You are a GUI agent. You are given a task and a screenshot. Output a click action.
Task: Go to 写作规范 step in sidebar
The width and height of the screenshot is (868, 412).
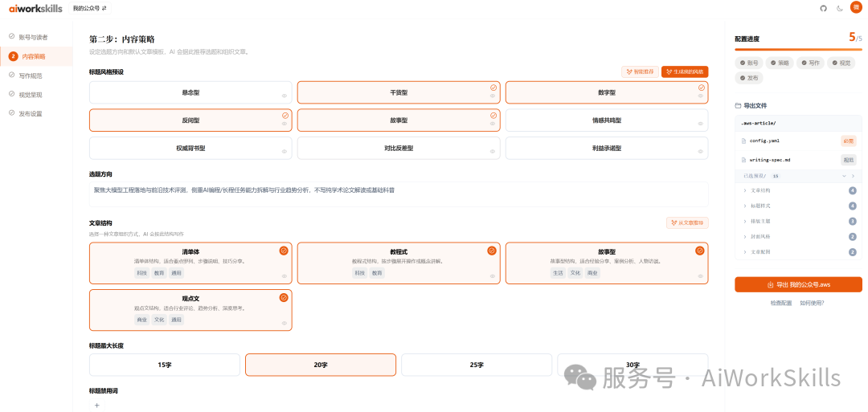[36, 75]
